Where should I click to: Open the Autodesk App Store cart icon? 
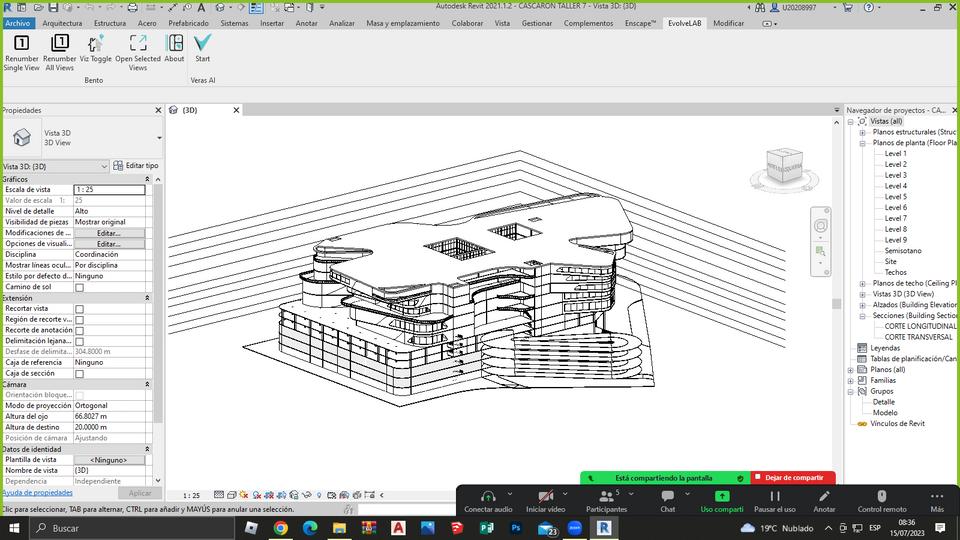848,7
